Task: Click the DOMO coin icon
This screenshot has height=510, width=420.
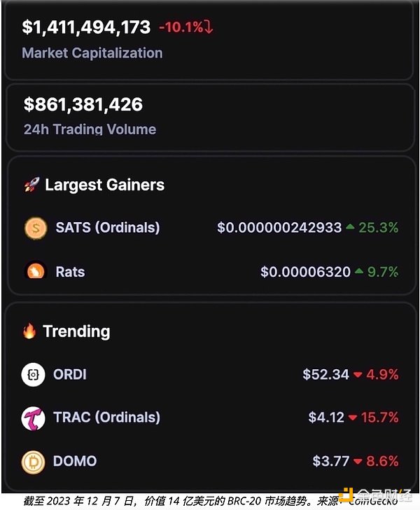Action: point(33,462)
